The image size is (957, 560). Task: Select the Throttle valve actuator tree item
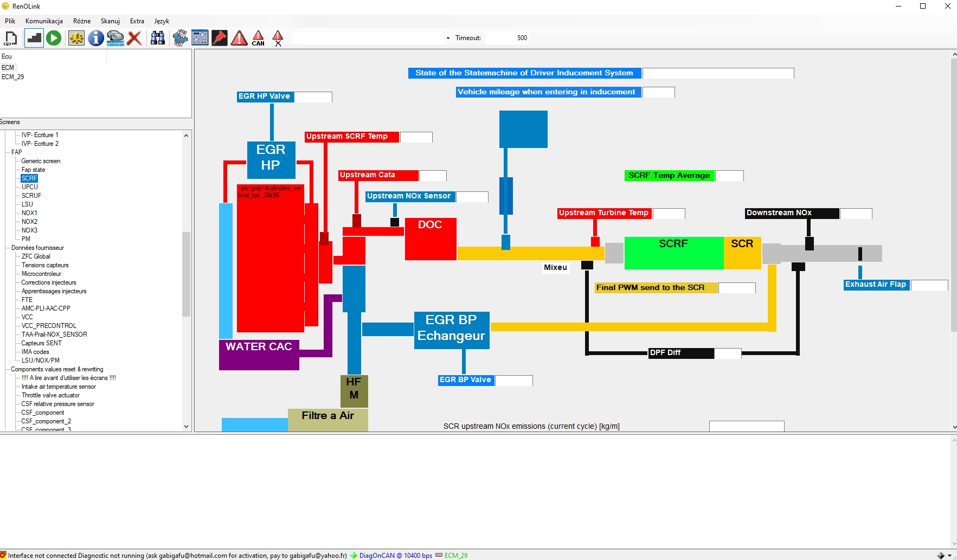[x=50, y=395]
